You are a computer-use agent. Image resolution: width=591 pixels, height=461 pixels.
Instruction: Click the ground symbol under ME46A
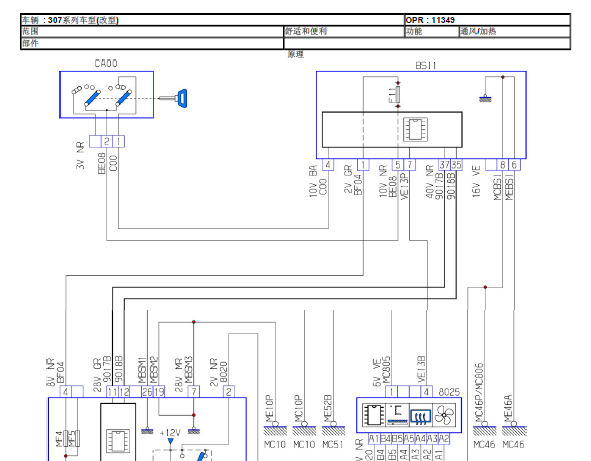[x=514, y=429]
